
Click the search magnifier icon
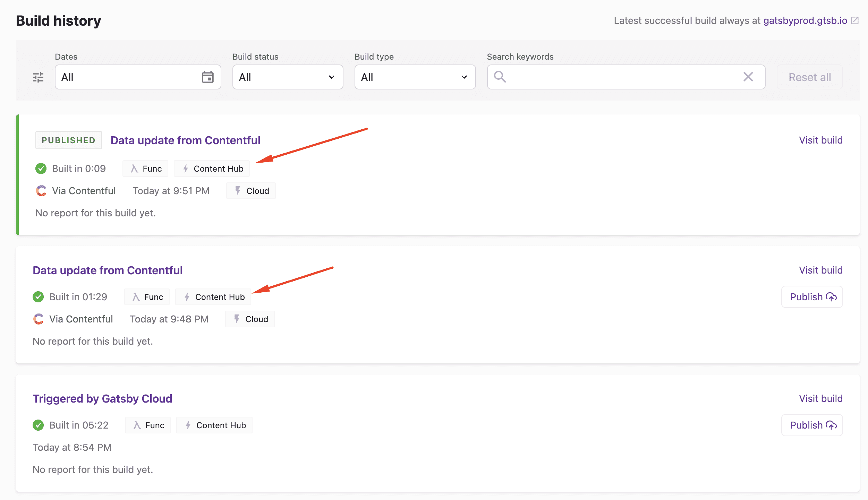coord(500,77)
